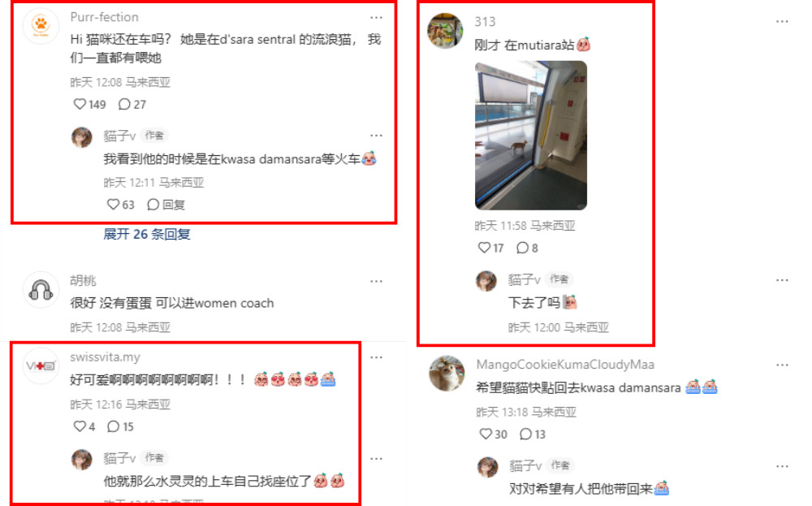
Task: Open replies on Purr-fection's comment showing 27
Action: (x=132, y=104)
